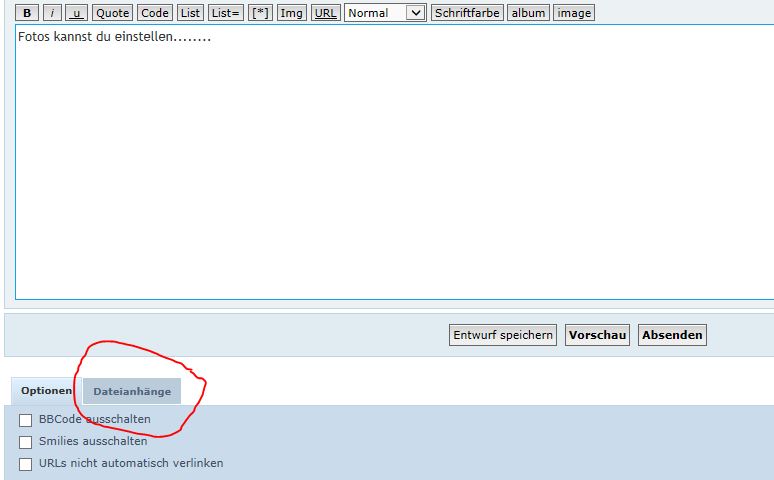Insert an image tag with Img button
Image resolution: width=774 pixels, height=480 pixels.
(x=291, y=13)
